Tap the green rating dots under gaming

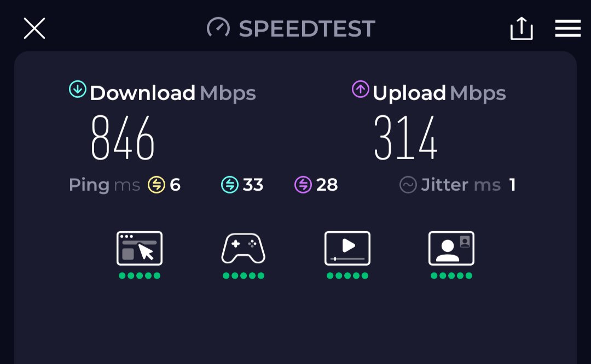coord(244,275)
